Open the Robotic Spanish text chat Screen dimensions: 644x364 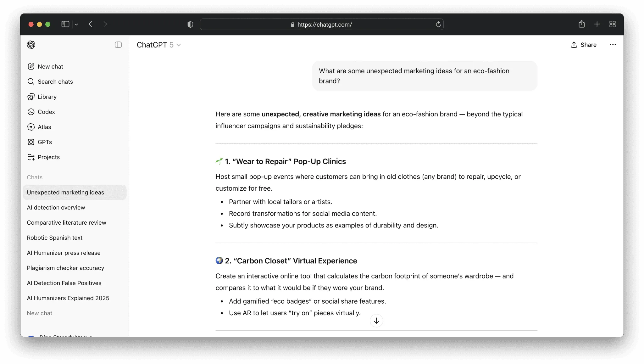(55, 238)
